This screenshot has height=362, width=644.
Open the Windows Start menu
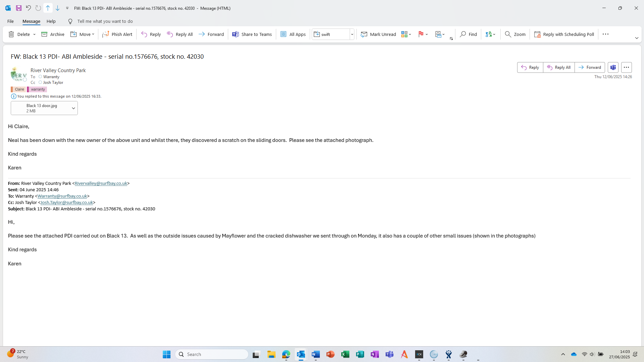pyautogui.click(x=166, y=354)
